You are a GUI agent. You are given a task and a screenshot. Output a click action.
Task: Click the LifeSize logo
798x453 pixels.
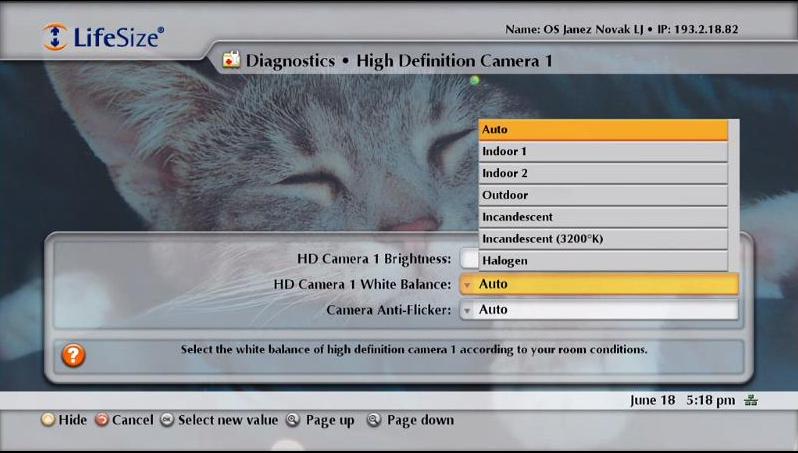pyautogui.click(x=103, y=37)
